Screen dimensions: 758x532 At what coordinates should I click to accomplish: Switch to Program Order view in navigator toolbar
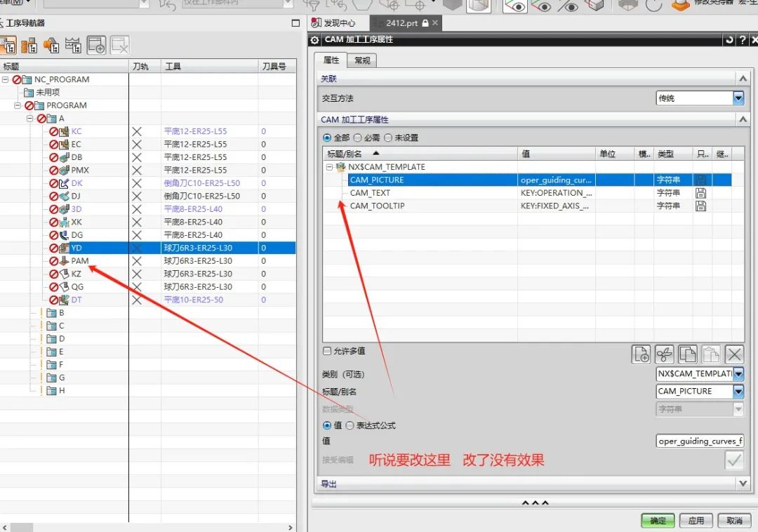[8, 46]
